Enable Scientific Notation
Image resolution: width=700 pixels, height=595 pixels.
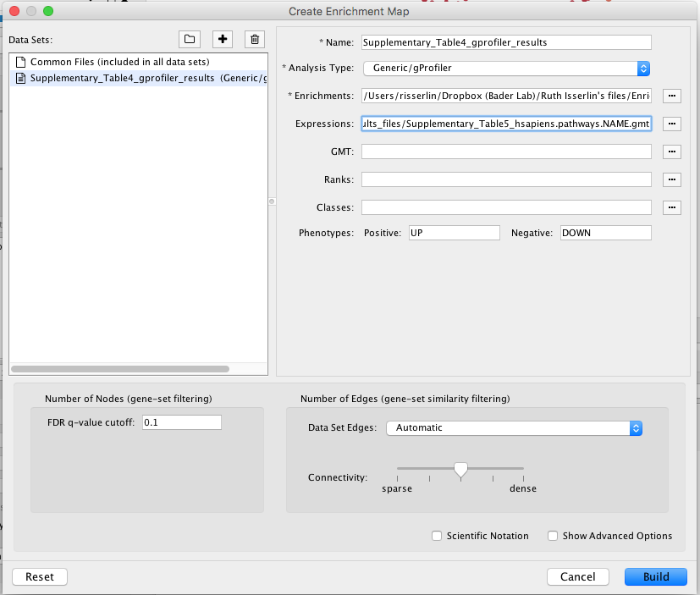436,536
